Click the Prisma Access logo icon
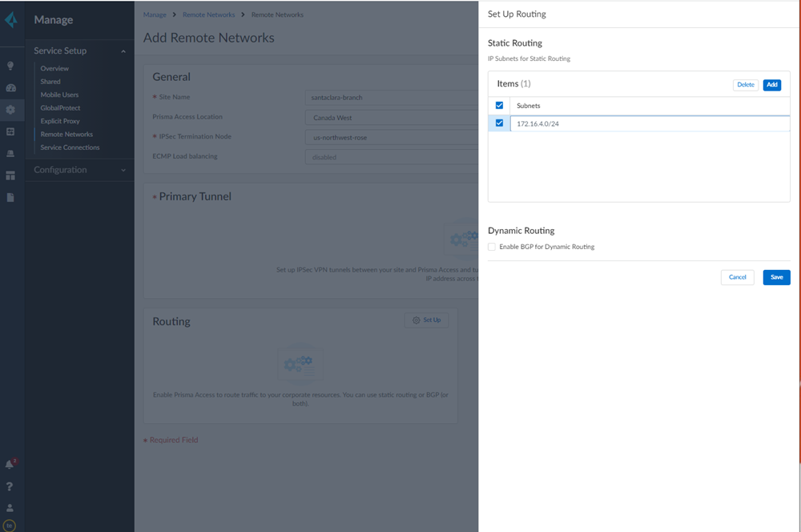Image resolution: width=801 pixels, height=532 pixels. click(10, 20)
